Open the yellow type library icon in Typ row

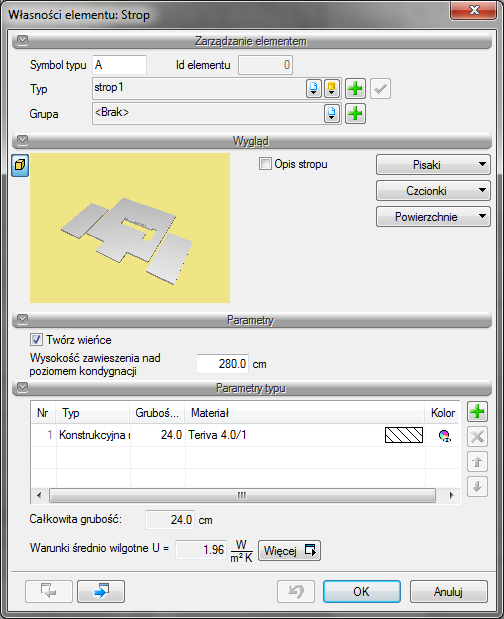(x=332, y=88)
